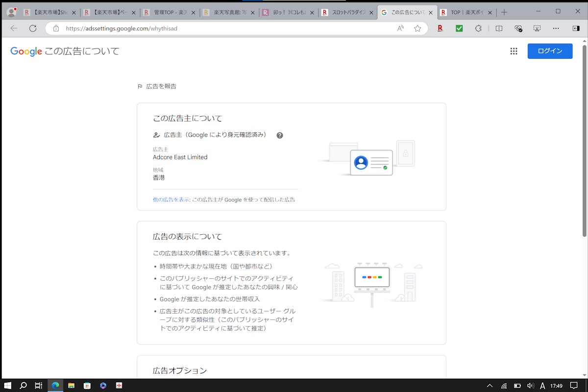Open the Edge settings and more menu
Image resolution: width=588 pixels, height=392 pixels.
pyautogui.click(x=556, y=28)
